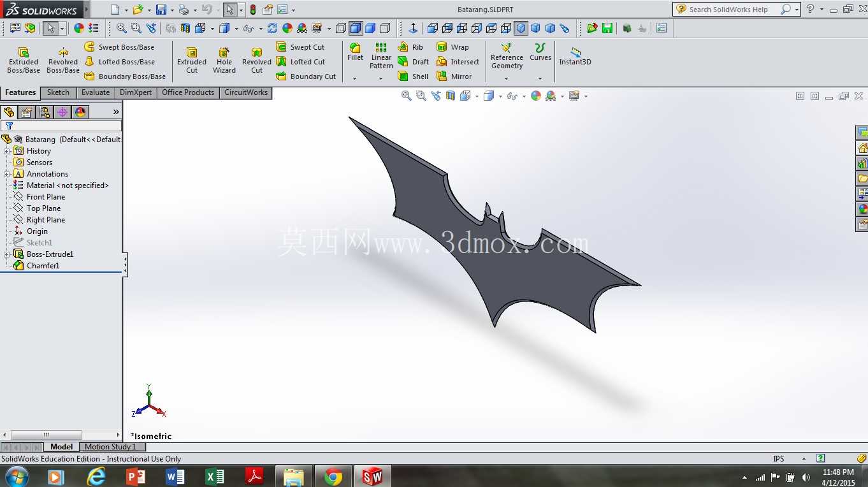Choose the Swept Boss/Base feature
868x487 pixels.
click(x=119, y=47)
